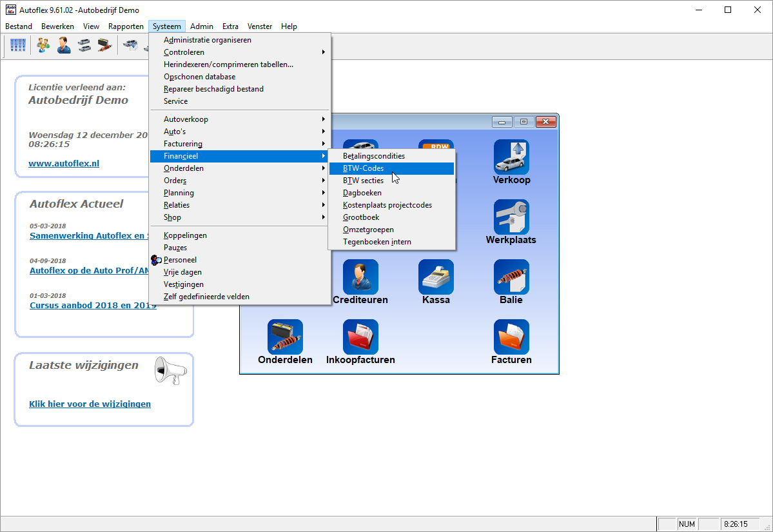
Task: Choose Administratie organiseren
Action: 240,40
